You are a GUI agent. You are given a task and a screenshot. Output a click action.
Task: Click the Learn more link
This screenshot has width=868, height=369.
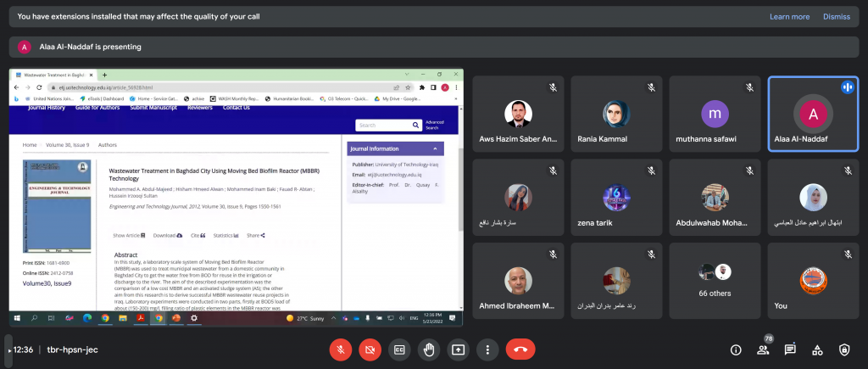[x=789, y=16]
